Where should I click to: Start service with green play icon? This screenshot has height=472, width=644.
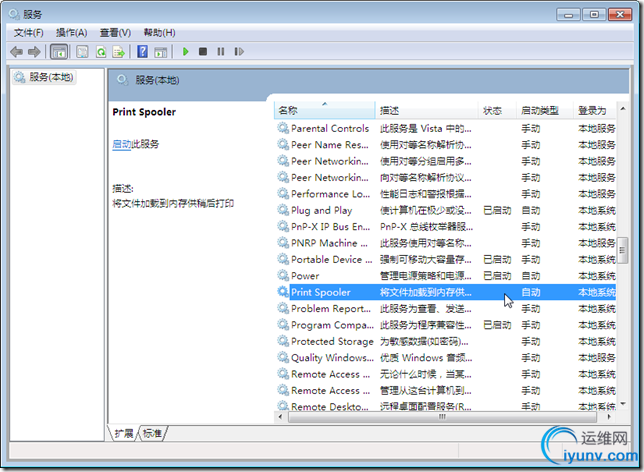185,52
